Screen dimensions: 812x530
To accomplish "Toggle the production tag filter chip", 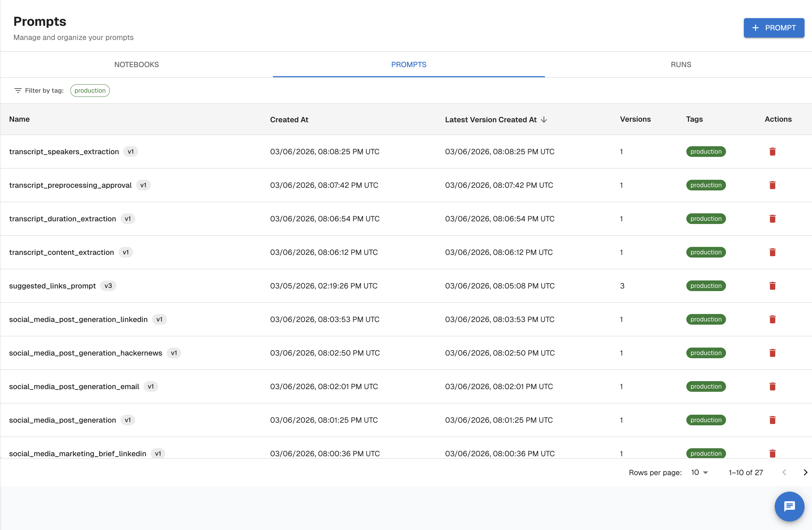I will 90,91.
